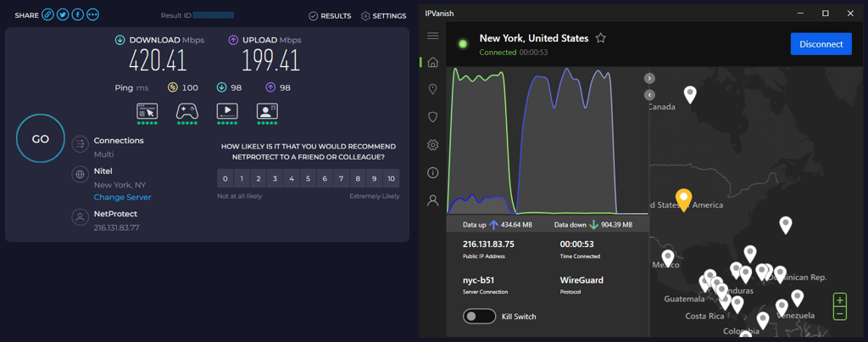Viewport: 868px width, 342px height.
Task: Open the info sidebar icon
Action: click(433, 173)
